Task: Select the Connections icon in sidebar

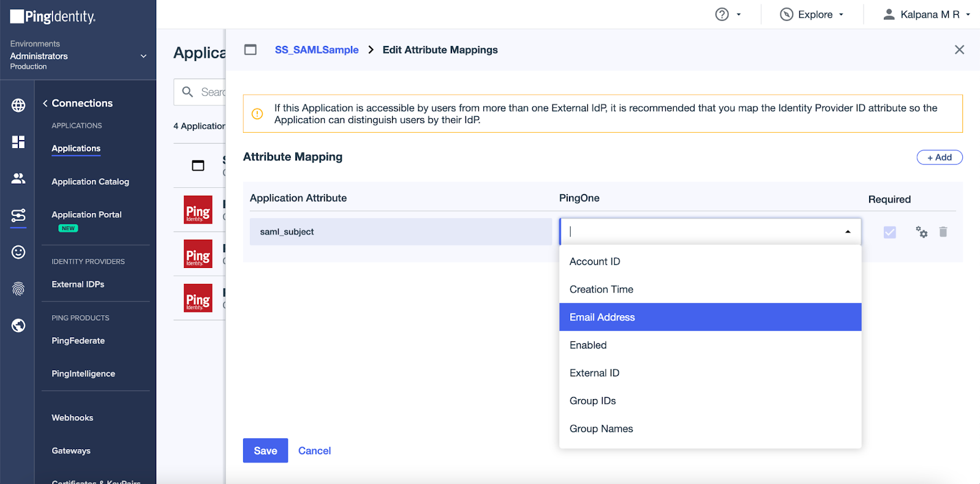Action: click(18, 215)
